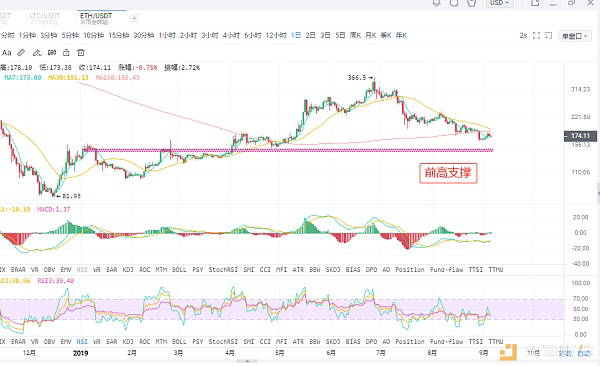This screenshot has height=366, width=600.
Task: Toggle the BOLL indicator in lower row
Action: tap(179, 341)
